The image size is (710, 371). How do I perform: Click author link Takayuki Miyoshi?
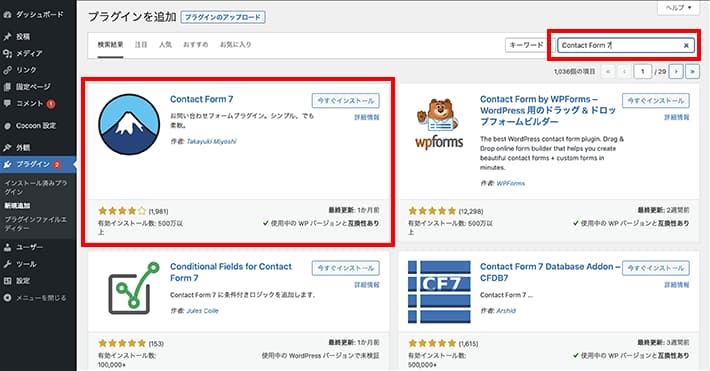211,141
